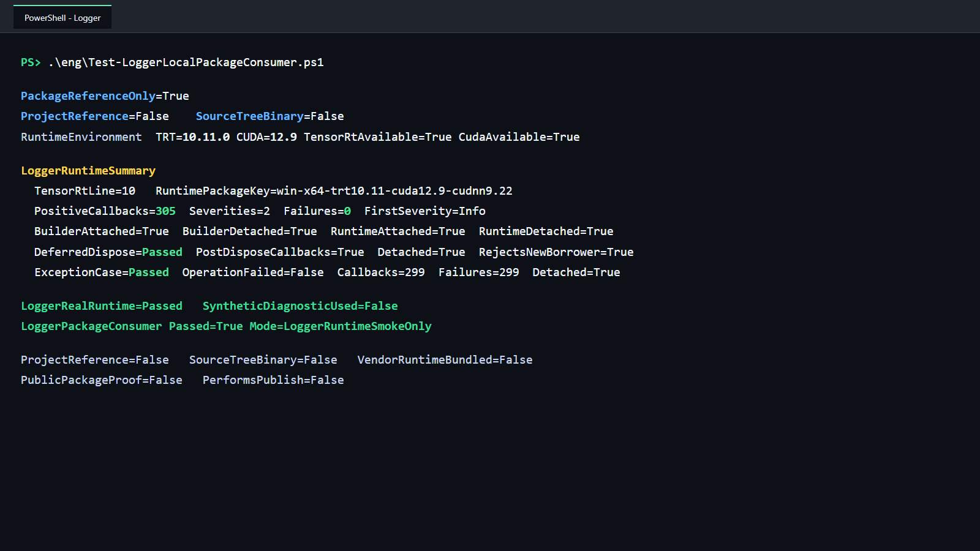Click the SyntheticDiagnosticUsed=False text
This screenshot has width=980, height=551.
pos(300,306)
